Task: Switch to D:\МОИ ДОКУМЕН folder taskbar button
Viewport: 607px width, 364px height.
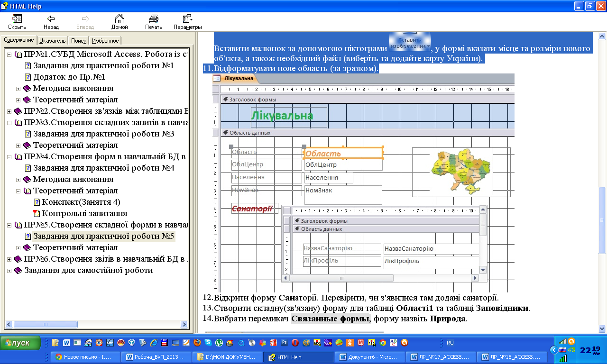Action: (x=228, y=357)
